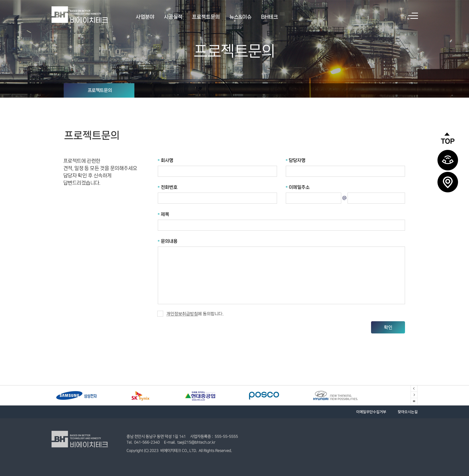469x476 pixels.
Task: Open the BH테크 menu
Action: [269, 17]
